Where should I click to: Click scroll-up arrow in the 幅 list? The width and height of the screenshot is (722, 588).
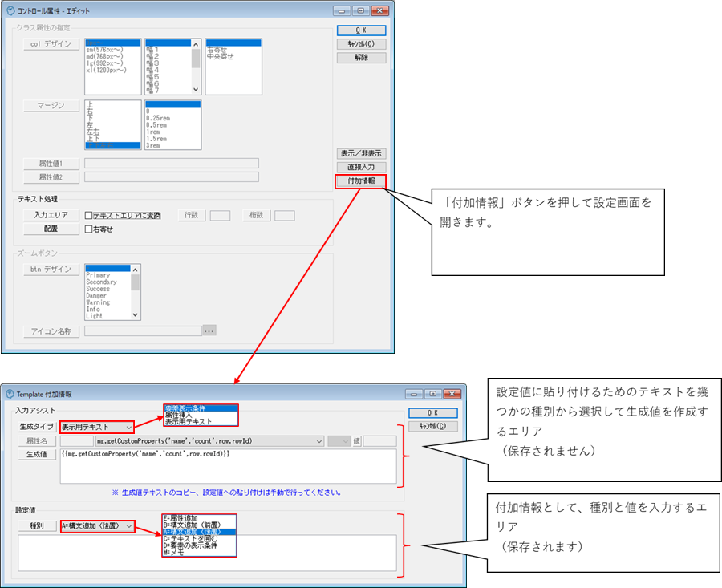coord(196,43)
